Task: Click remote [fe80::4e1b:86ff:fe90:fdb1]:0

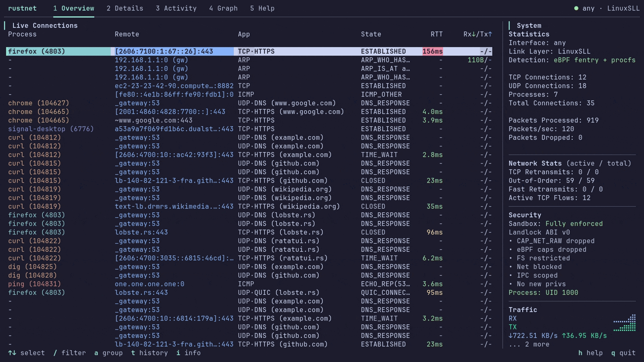Action: pyautogui.click(x=174, y=95)
